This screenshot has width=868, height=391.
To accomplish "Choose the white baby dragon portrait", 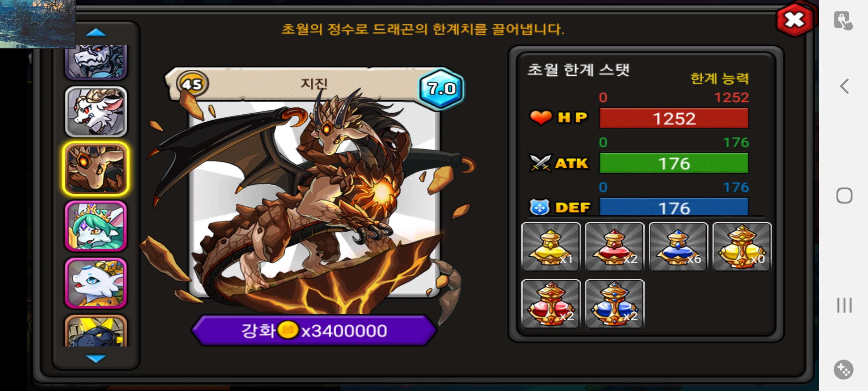I will click(x=96, y=283).
